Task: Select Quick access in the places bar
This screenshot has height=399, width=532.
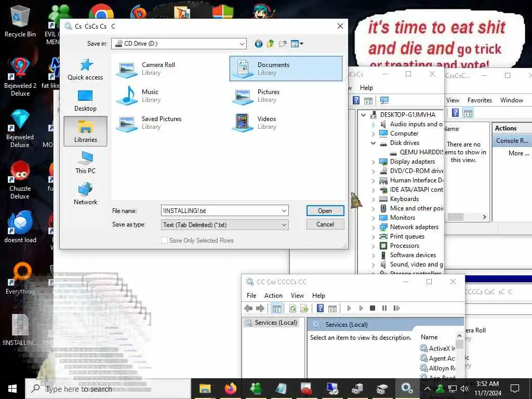Action: pos(85,70)
